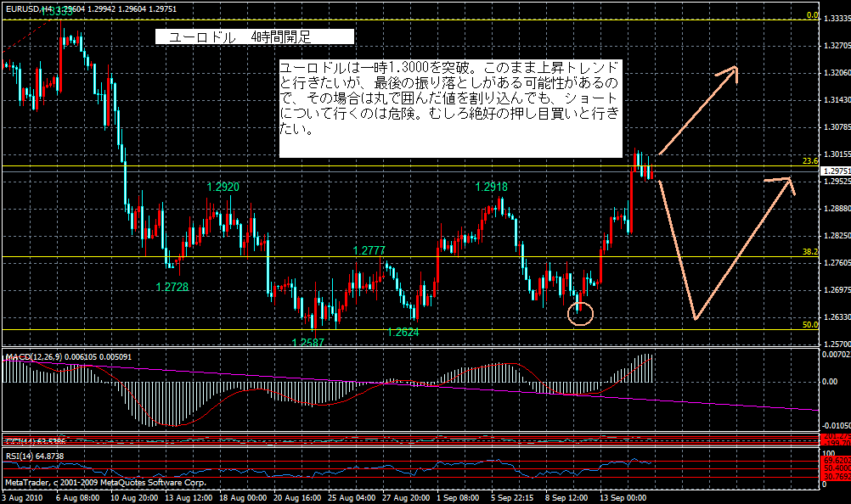Click the '5 Sep 22:15' time axis label
Viewport: 851px width, 504px height.
[x=512, y=497]
